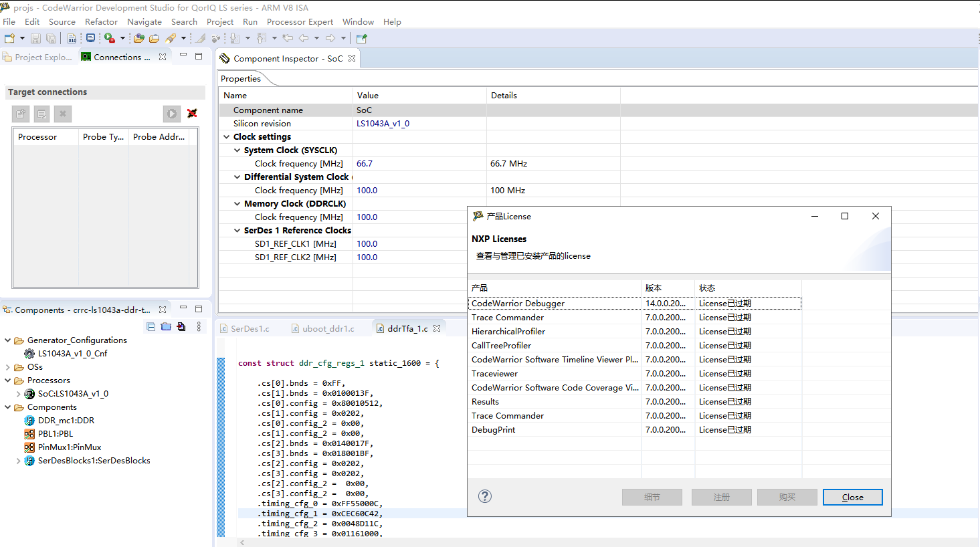Select the Flash Programmer pen icon
Viewport: 980px width, 547px height.
coord(171,38)
